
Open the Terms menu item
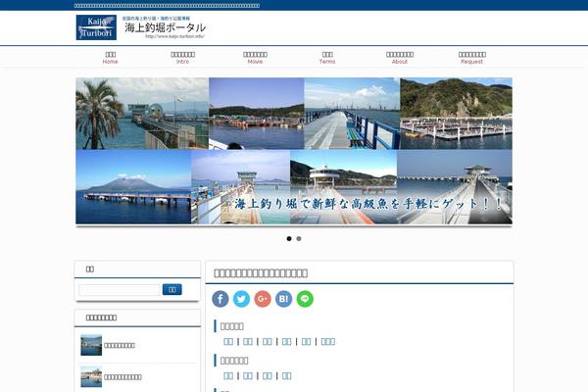click(x=327, y=58)
